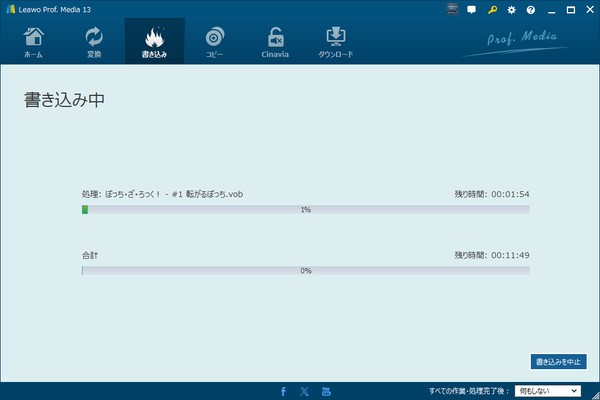Click the file progress bar showing 1%

pos(305,209)
